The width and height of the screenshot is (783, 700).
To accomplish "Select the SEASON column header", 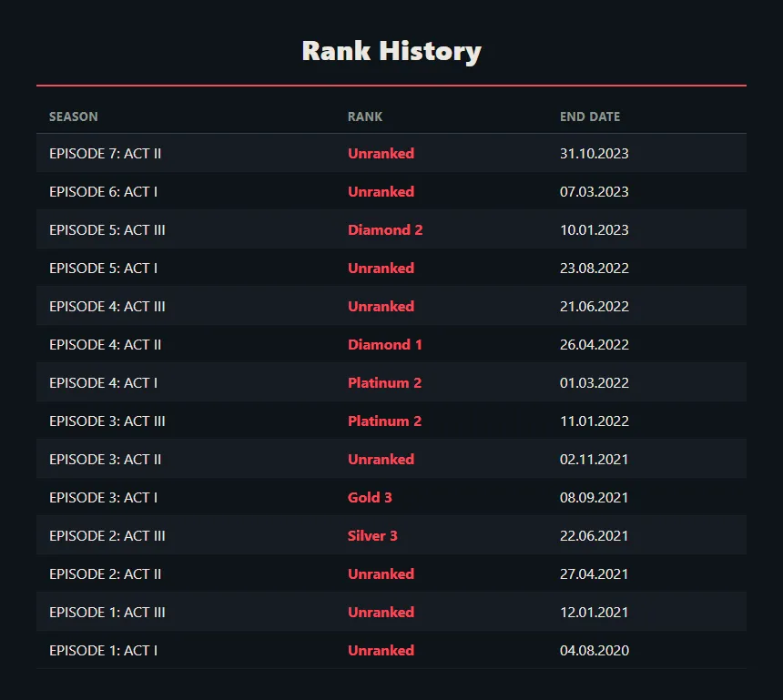I will [74, 117].
